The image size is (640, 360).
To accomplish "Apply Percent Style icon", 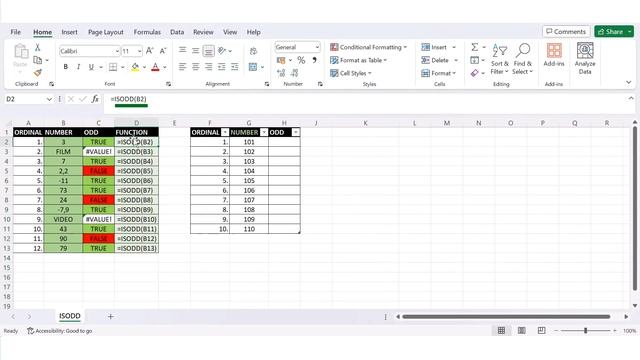I will (301, 60).
